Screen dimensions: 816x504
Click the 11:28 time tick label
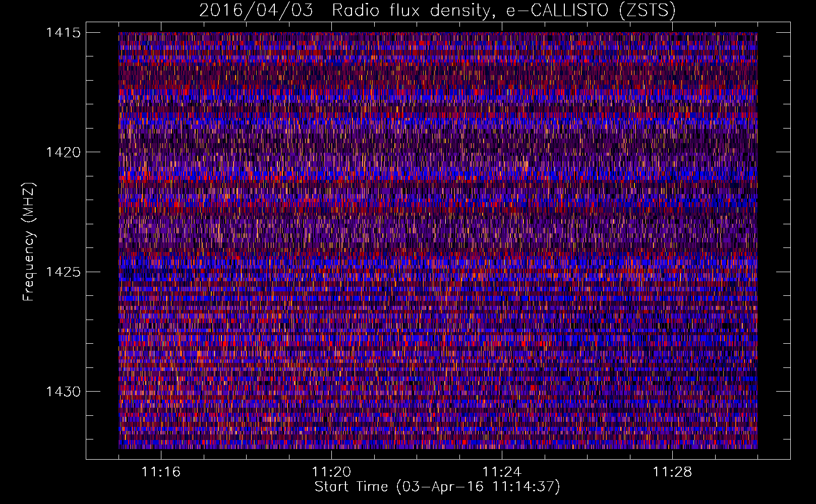[x=672, y=472]
